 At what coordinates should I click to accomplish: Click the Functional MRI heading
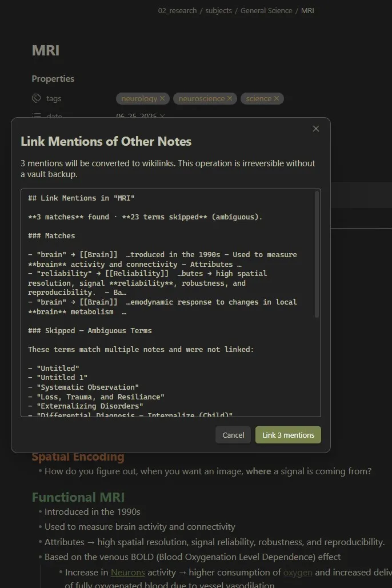tap(78, 497)
